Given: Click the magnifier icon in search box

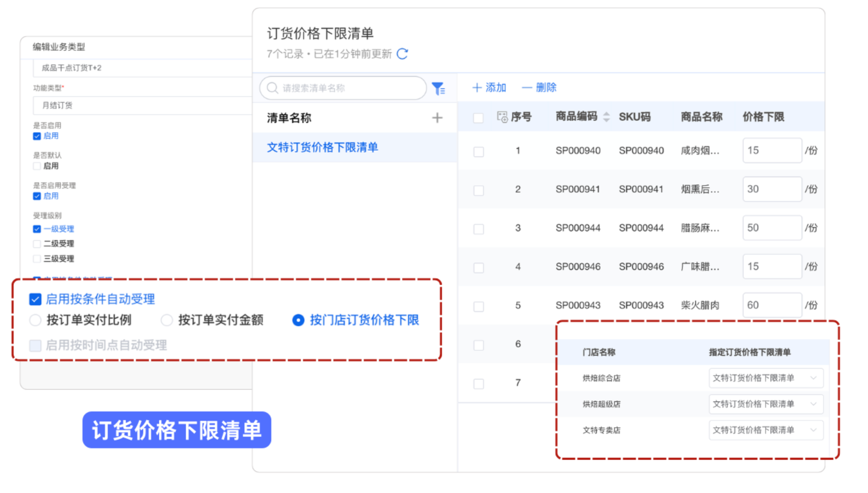Looking at the screenshot, I should pos(272,88).
